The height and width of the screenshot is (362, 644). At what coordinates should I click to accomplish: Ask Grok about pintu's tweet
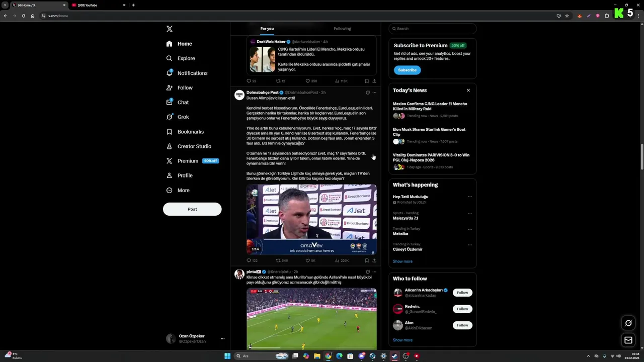coord(367,271)
